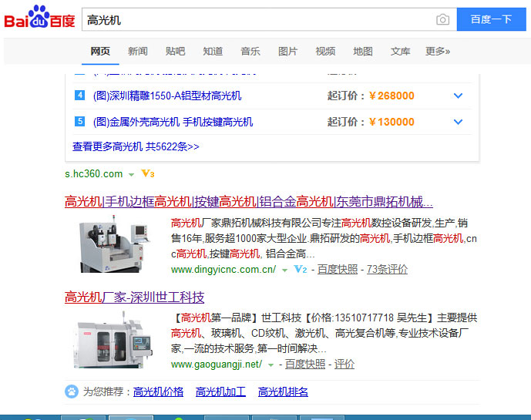Open 查看更多高光机 共5622条 link
This screenshot has height=420, width=531.
(x=136, y=146)
